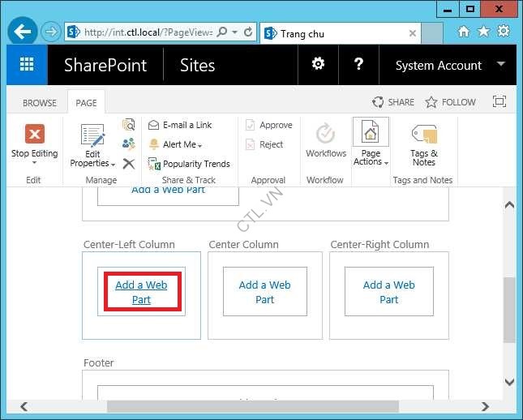Go back with browser back arrow
The height and width of the screenshot is (420, 523).
click(x=23, y=32)
